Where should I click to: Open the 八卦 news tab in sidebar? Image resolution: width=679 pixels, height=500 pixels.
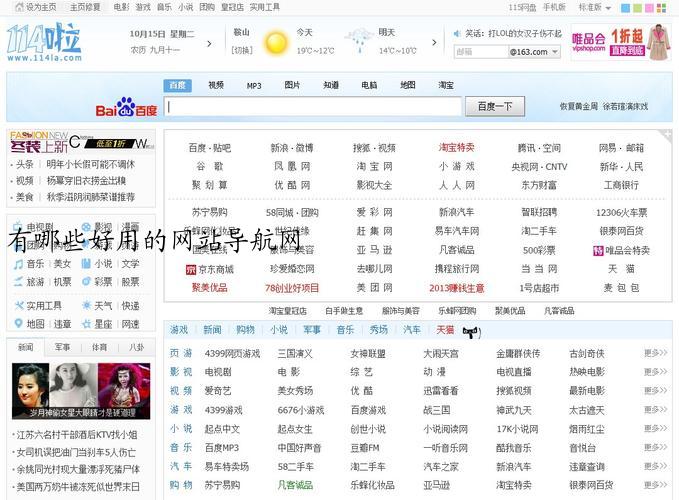[x=136, y=347]
